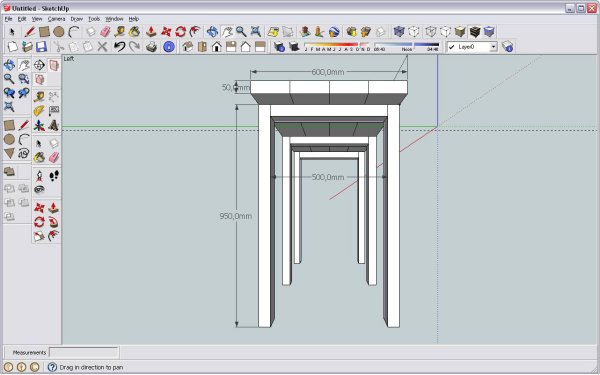Enable Shaded face style
The image size is (600, 375).
[460, 31]
